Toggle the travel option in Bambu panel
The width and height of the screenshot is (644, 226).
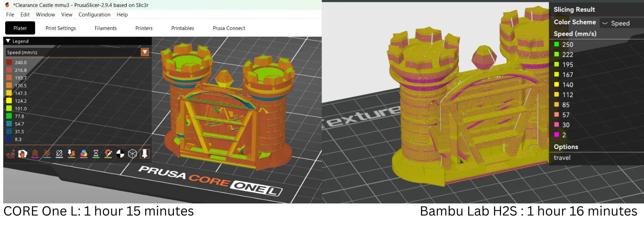(x=562, y=158)
